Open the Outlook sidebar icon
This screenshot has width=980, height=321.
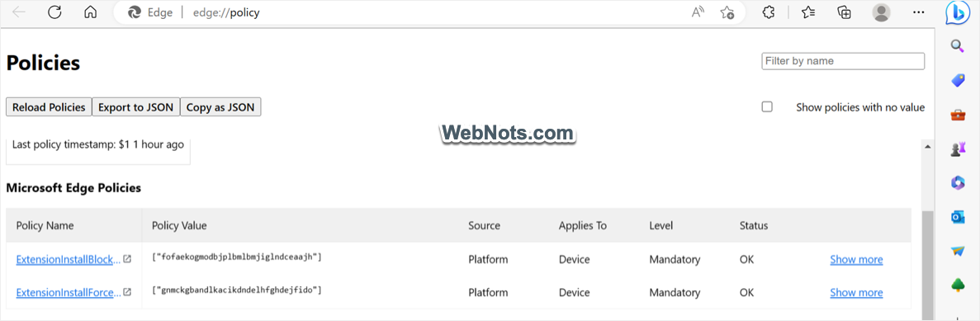pyautogui.click(x=958, y=216)
